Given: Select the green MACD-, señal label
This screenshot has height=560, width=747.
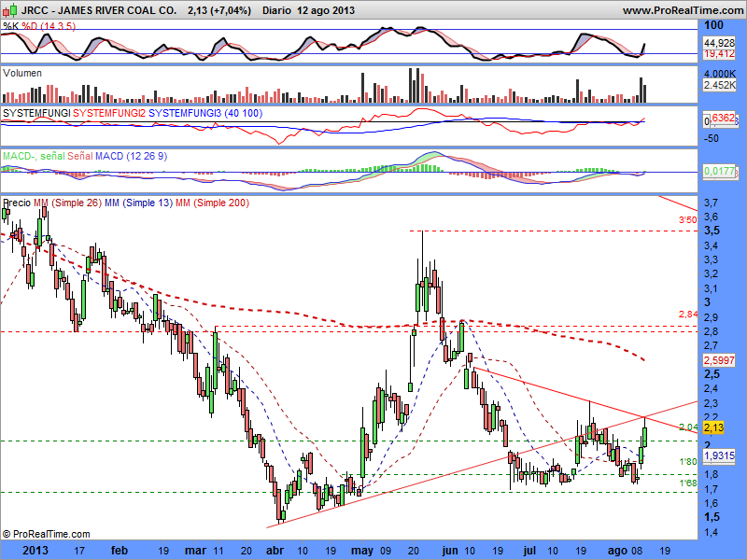Looking at the screenshot, I should (x=34, y=156).
